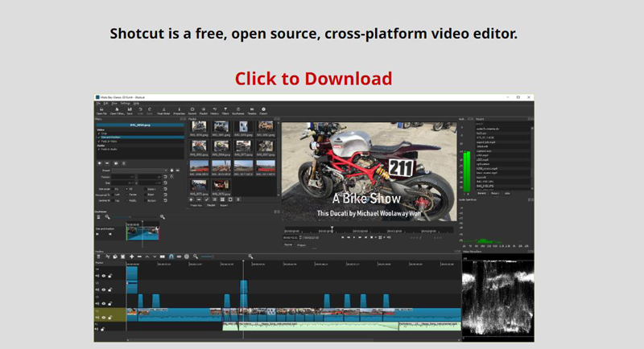The image size is (644, 349).
Task: Toggle the Size and Position filter checkbox
Action: tap(98, 138)
